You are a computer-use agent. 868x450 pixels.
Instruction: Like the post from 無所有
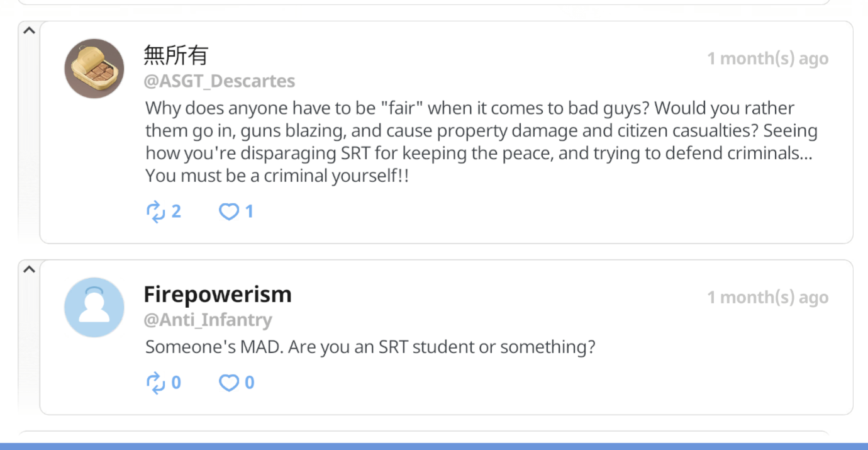(x=228, y=212)
